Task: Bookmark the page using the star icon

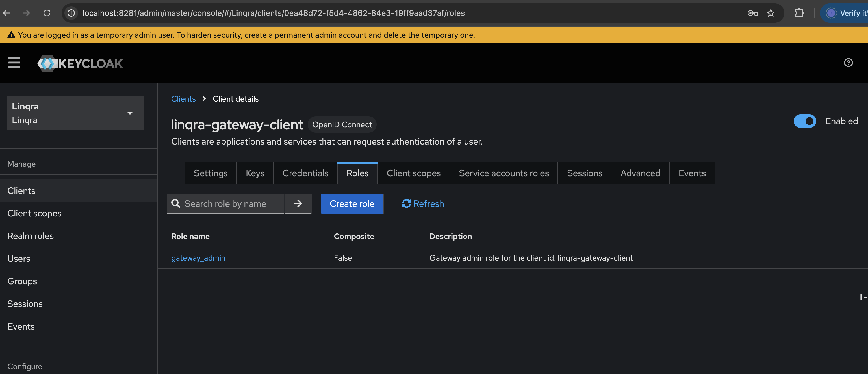Action: pyautogui.click(x=771, y=13)
